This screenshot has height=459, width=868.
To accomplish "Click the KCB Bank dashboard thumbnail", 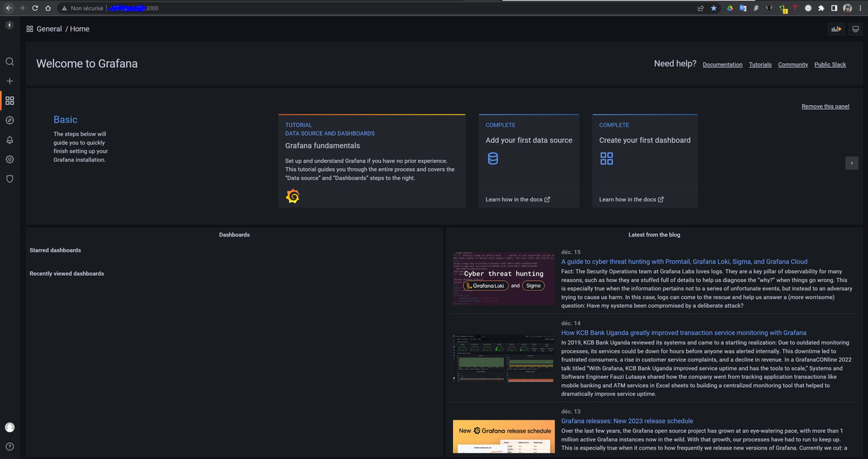I will click(x=504, y=358).
